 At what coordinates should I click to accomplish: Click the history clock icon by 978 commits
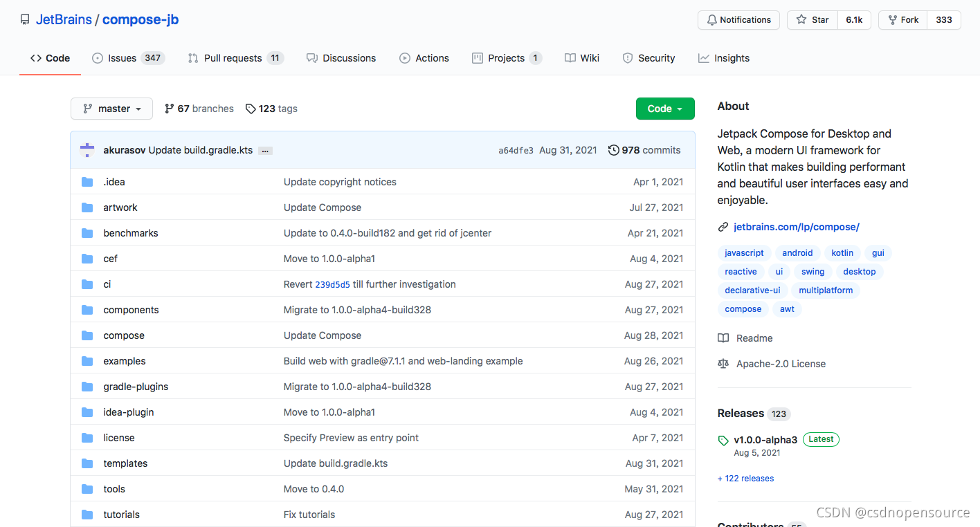(613, 150)
